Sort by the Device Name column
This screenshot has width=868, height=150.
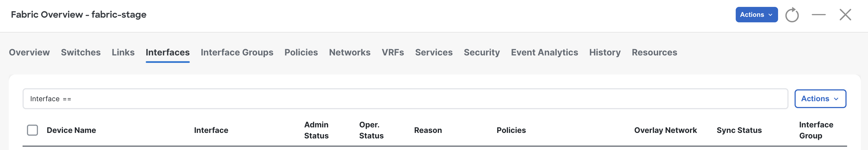(71, 130)
